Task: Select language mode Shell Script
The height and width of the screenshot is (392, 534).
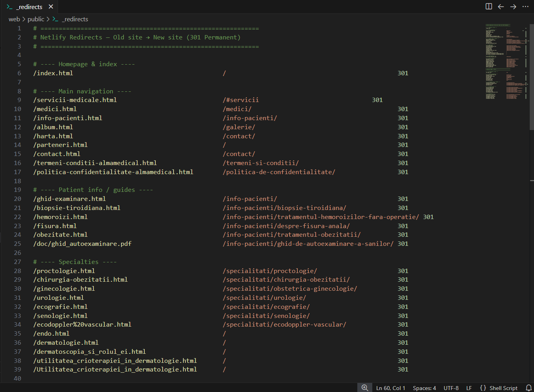Action: tap(503, 388)
